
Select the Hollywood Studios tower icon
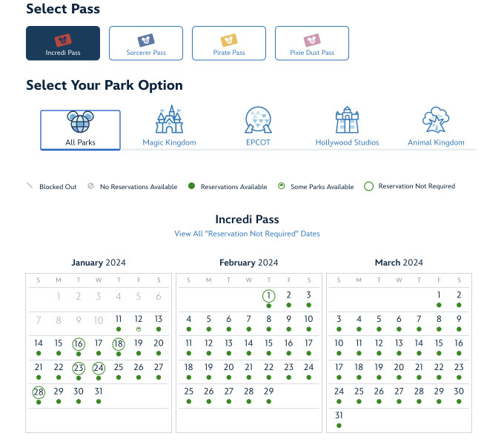347,120
